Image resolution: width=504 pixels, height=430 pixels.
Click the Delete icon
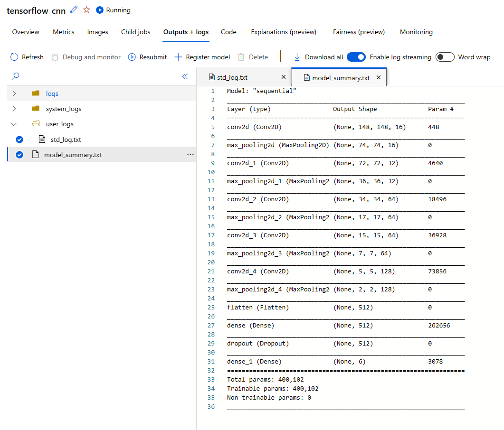(x=242, y=57)
